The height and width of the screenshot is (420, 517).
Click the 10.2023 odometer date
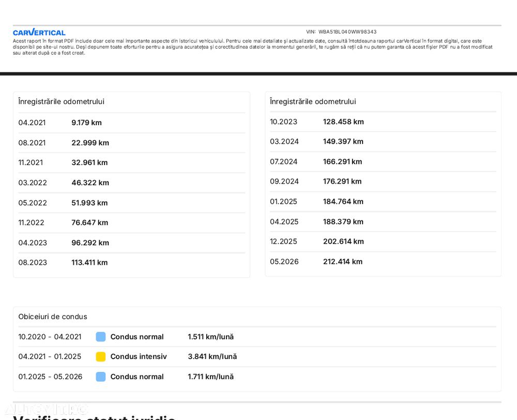pyautogui.click(x=283, y=122)
